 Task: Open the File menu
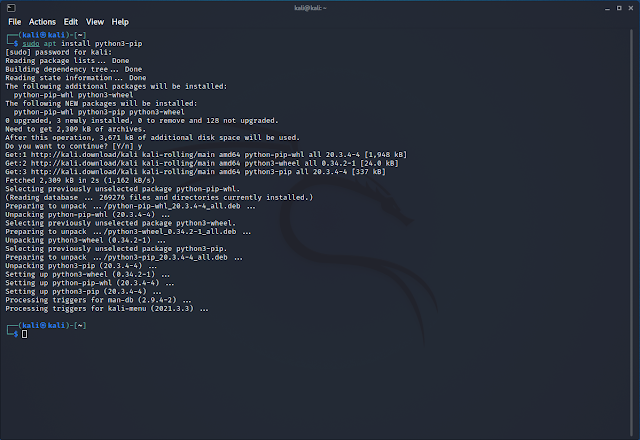[15, 22]
